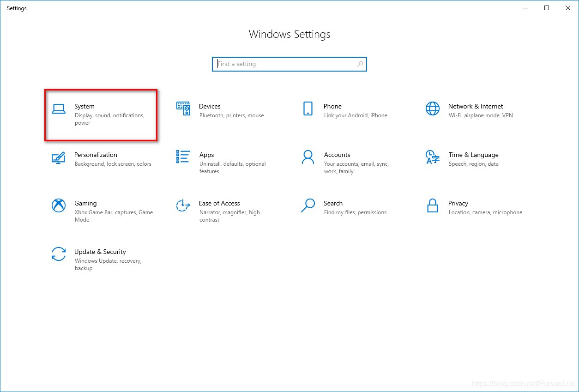Click "Background, lock screen, colors" description
The width and height of the screenshot is (579, 392).
point(113,164)
